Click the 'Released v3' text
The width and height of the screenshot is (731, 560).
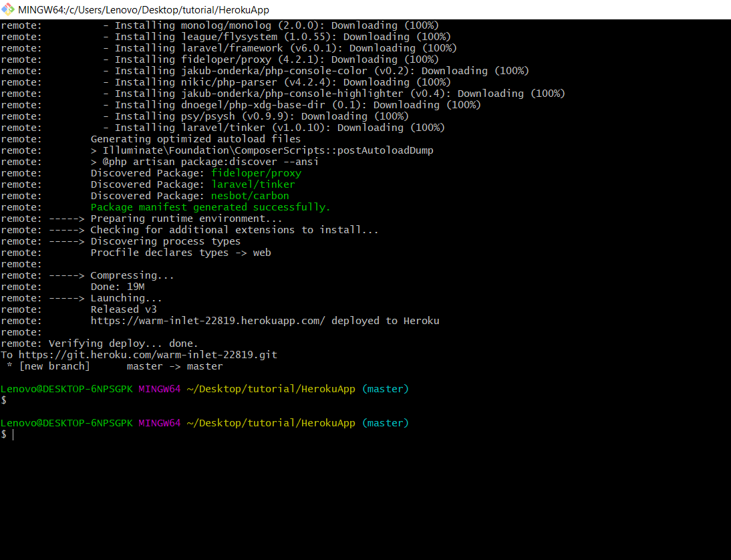(x=124, y=309)
